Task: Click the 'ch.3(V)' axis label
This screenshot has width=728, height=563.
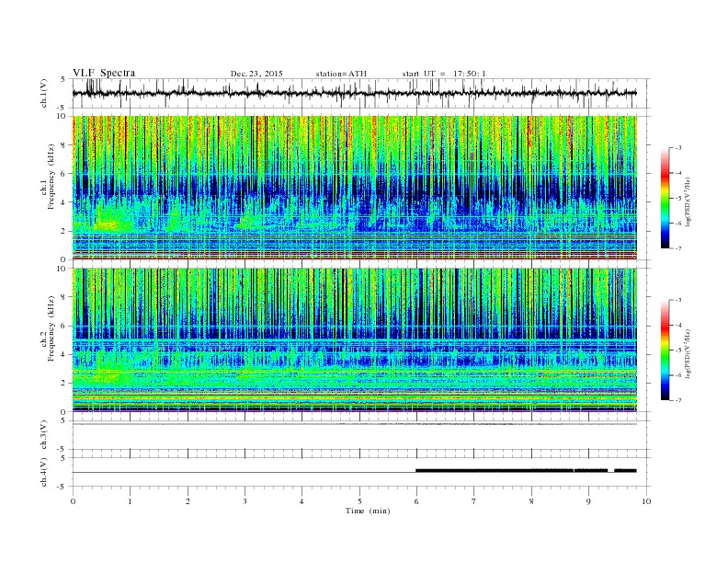Action: point(44,435)
